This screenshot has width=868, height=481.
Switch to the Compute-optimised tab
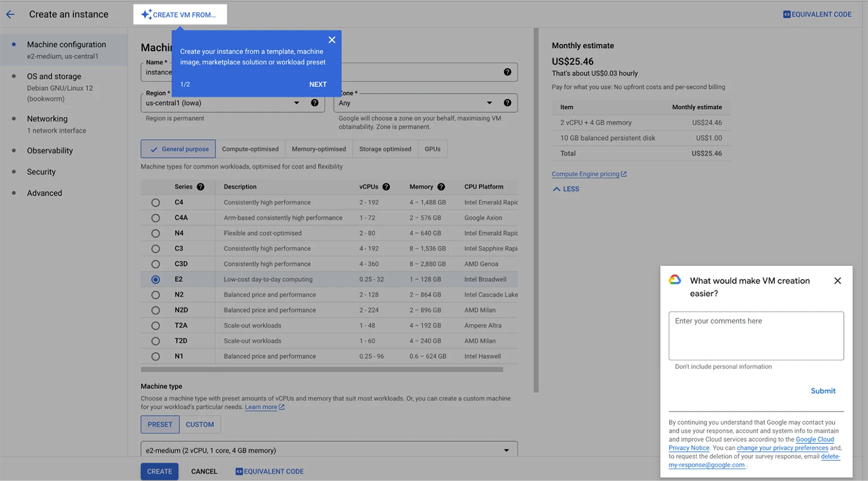[250, 149]
